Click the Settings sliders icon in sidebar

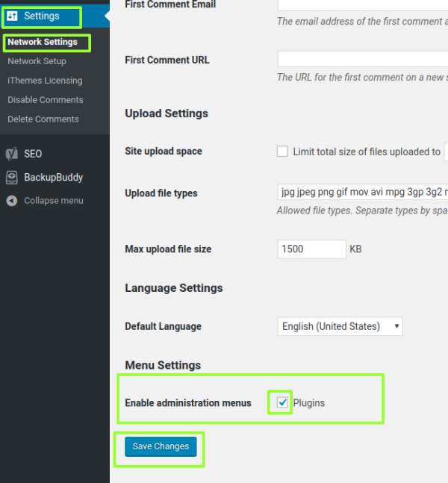[12, 16]
